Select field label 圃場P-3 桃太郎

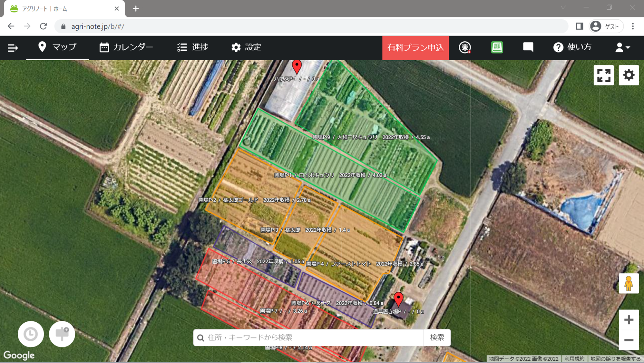tap(305, 230)
